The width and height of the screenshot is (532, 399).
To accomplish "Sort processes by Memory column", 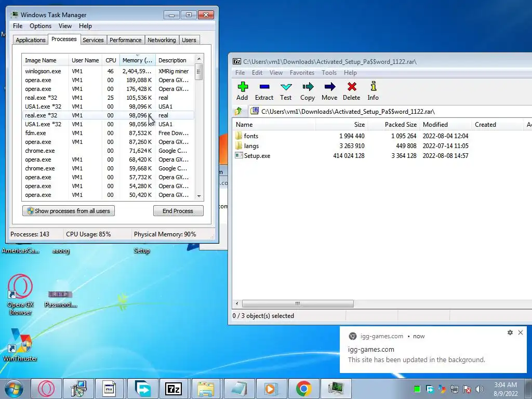I will [137, 60].
